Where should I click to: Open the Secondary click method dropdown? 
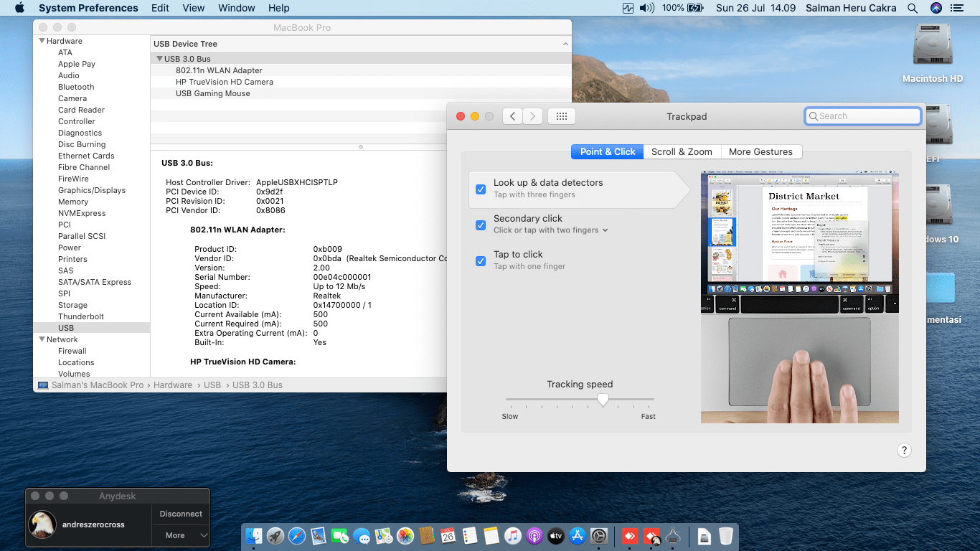coord(550,230)
